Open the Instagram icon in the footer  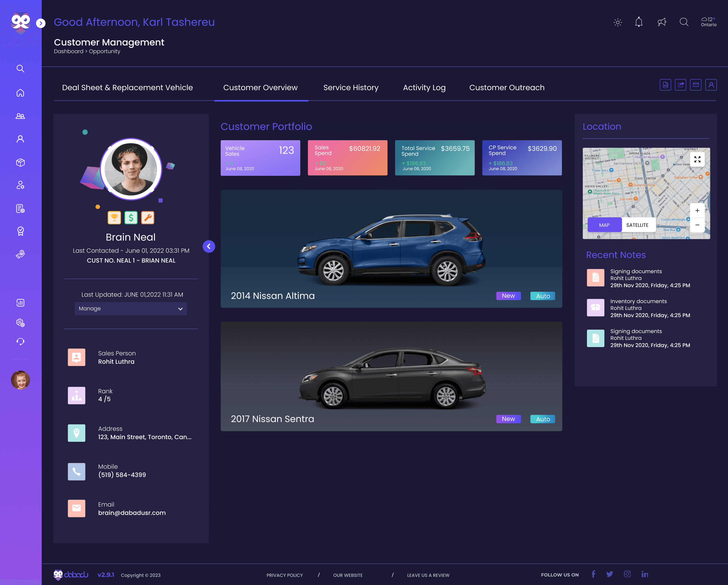click(x=627, y=574)
